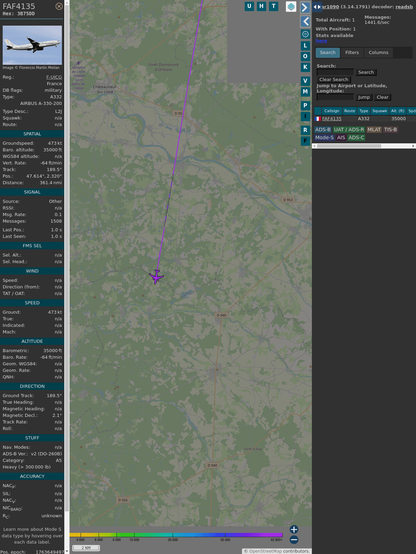Toggle the L labels button
This screenshot has width=416, height=554.
pyautogui.click(x=305, y=45)
